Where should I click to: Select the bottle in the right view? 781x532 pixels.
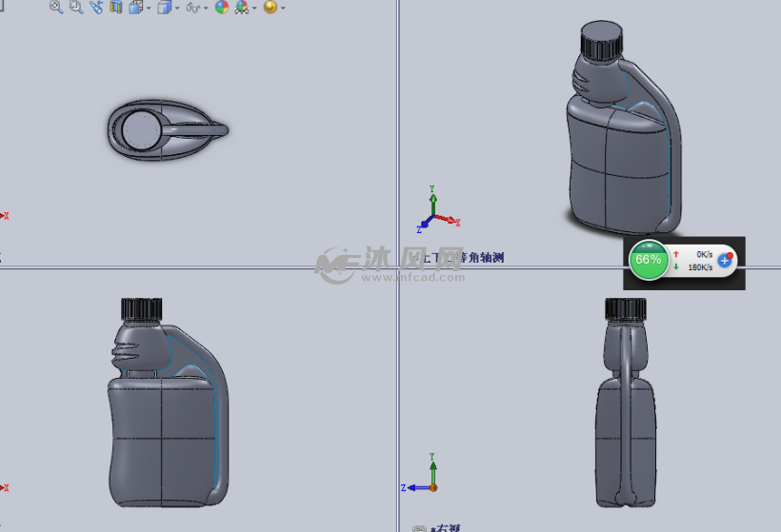626,404
